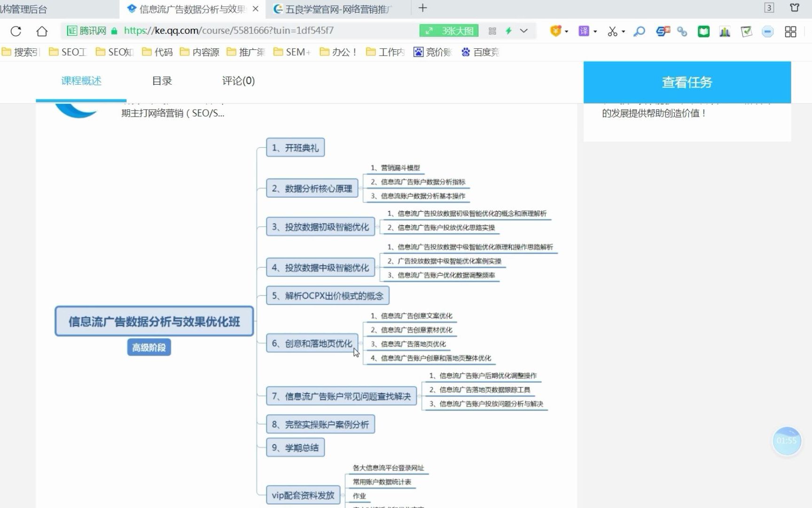Go to the browser home page
812x508 pixels.
pyautogui.click(x=42, y=31)
